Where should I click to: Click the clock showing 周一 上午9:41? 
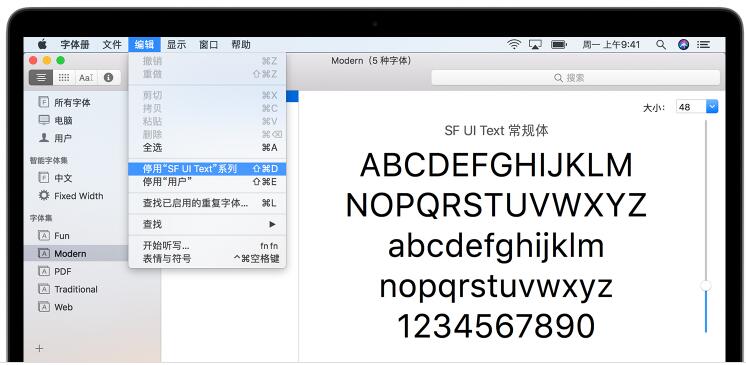[x=611, y=45]
